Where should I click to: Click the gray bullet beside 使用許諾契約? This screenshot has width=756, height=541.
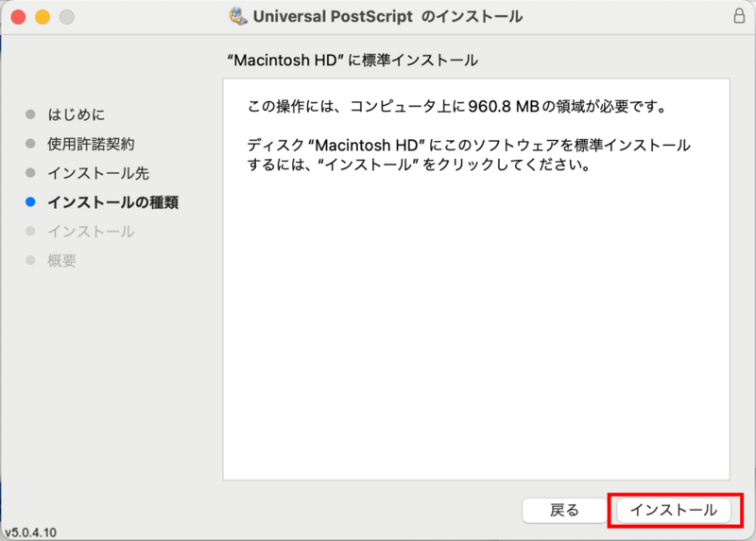point(31,144)
